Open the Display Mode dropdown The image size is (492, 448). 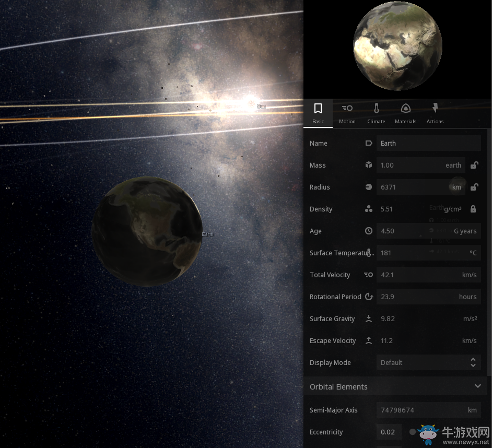(428, 362)
